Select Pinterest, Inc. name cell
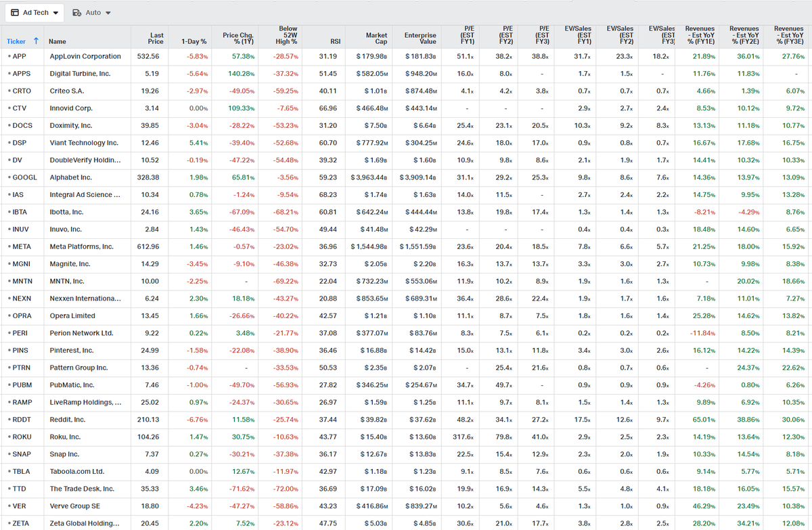812x530 pixels. coord(72,351)
